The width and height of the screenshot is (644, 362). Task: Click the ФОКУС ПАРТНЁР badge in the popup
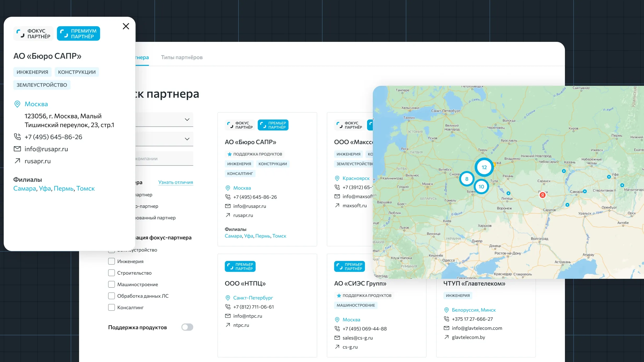click(x=34, y=34)
